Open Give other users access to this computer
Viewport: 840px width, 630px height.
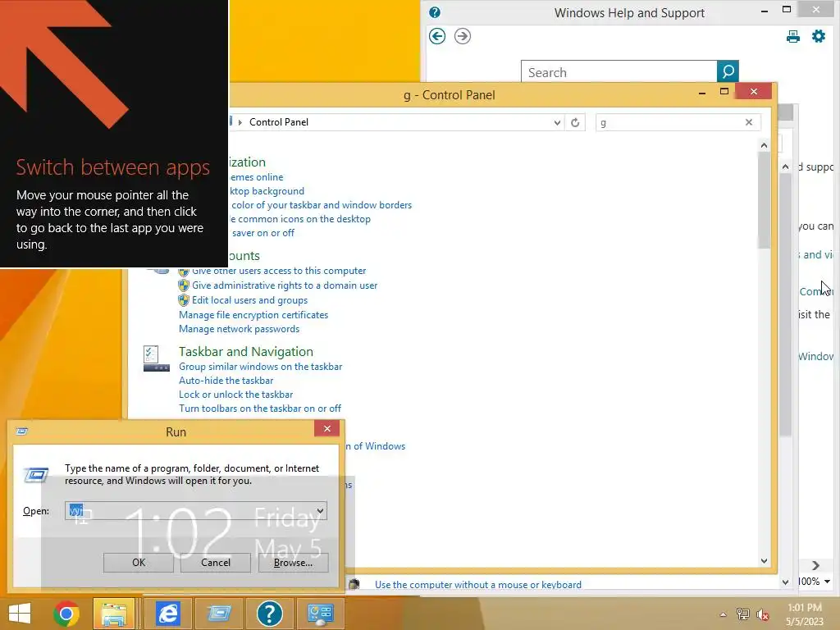point(279,271)
